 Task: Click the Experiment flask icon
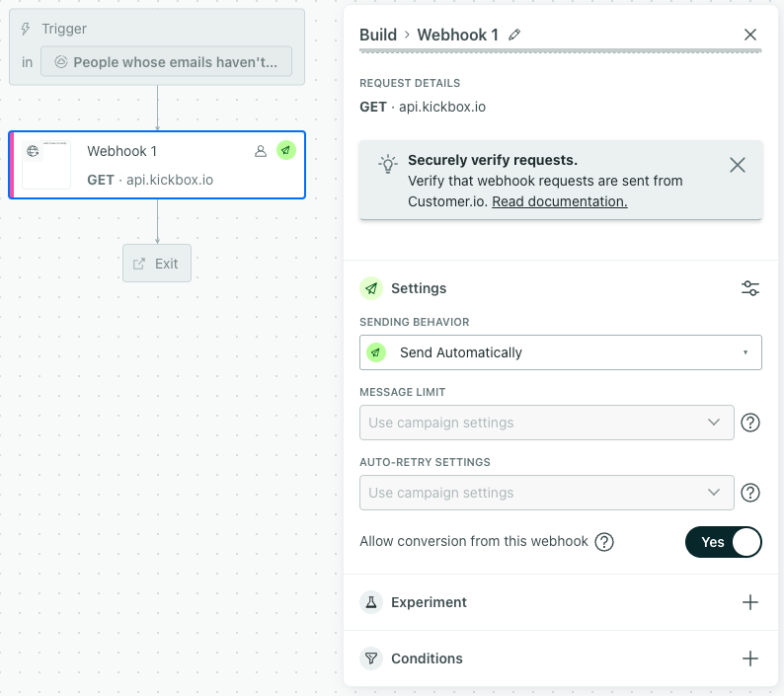pyautogui.click(x=371, y=602)
